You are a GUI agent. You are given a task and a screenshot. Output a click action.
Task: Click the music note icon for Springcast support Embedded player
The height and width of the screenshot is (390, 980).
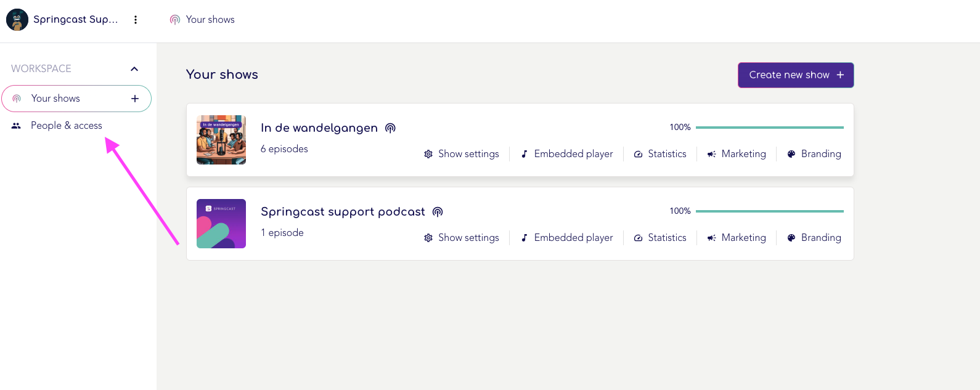[x=525, y=238]
